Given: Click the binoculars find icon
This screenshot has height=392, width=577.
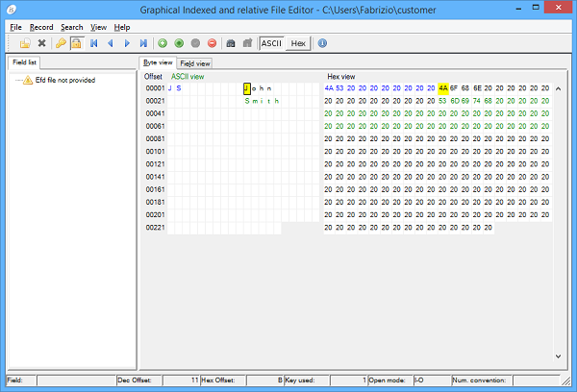Looking at the screenshot, I should (231, 43).
